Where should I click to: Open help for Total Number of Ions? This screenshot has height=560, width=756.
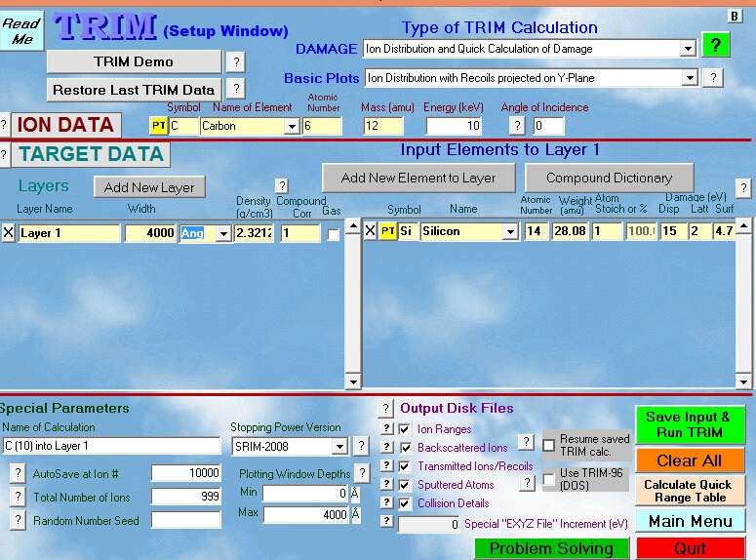(x=18, y=497)
